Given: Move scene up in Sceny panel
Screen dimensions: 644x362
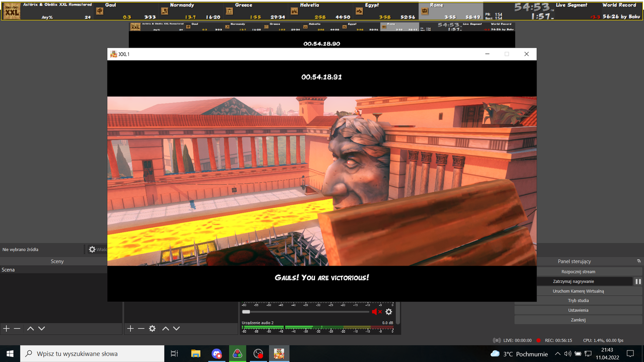Looking at the screenshot, I should 30,328.
